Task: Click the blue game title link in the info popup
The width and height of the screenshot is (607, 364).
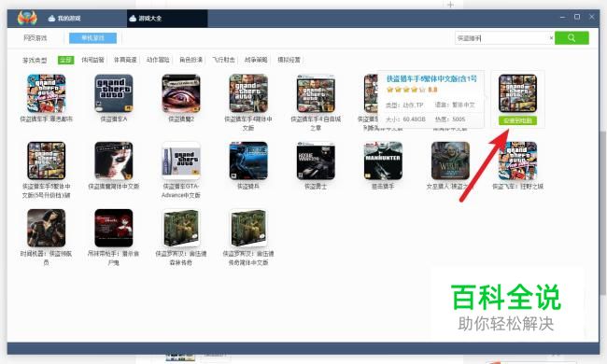Action: click(x=431, y=79)
